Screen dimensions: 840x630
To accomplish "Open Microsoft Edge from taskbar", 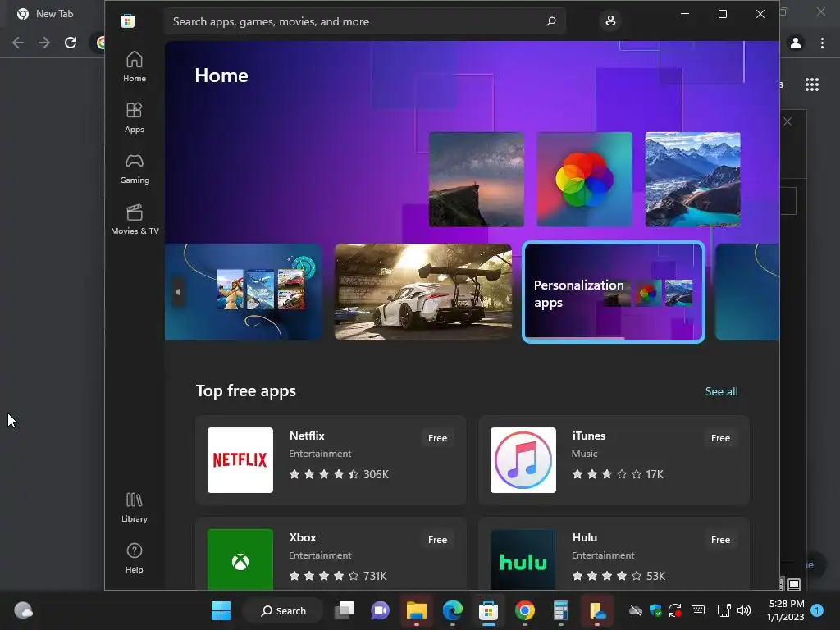I will (x=453, y=610).
